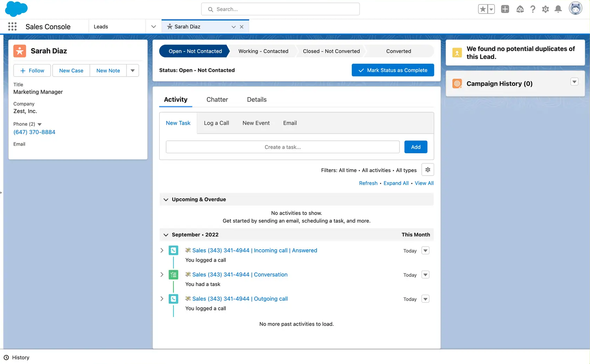Screen dimensions: 590x364
Task: Open the Setup gear icon in header
Action: [x=545, y=9]
